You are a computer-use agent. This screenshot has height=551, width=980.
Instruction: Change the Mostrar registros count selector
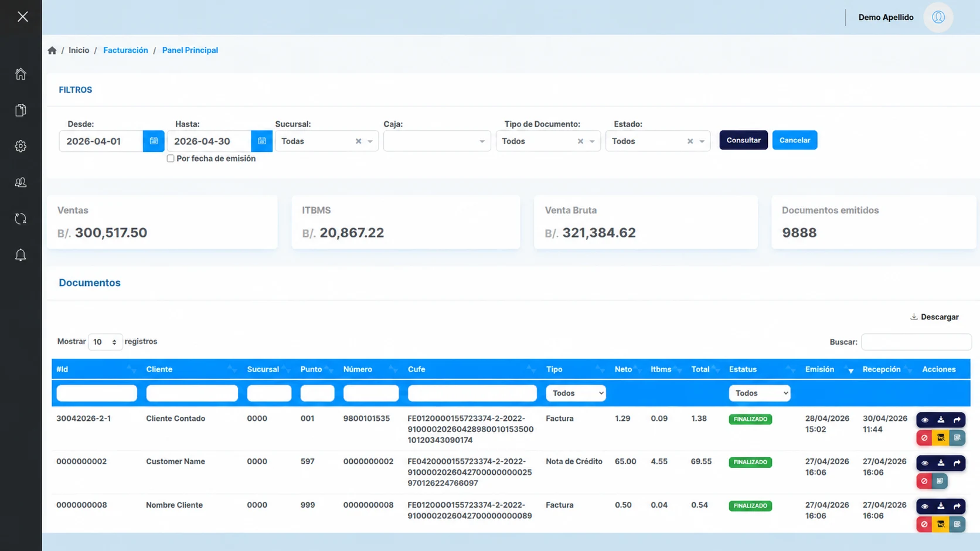click(x=105, y=342)
